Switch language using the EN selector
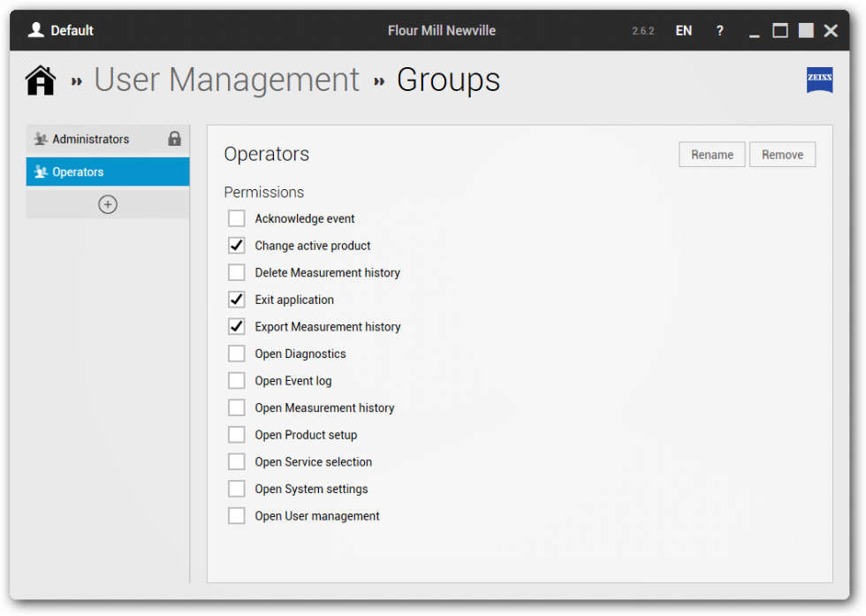The width and height of the screenshot is (866, 616). (684, 31)
